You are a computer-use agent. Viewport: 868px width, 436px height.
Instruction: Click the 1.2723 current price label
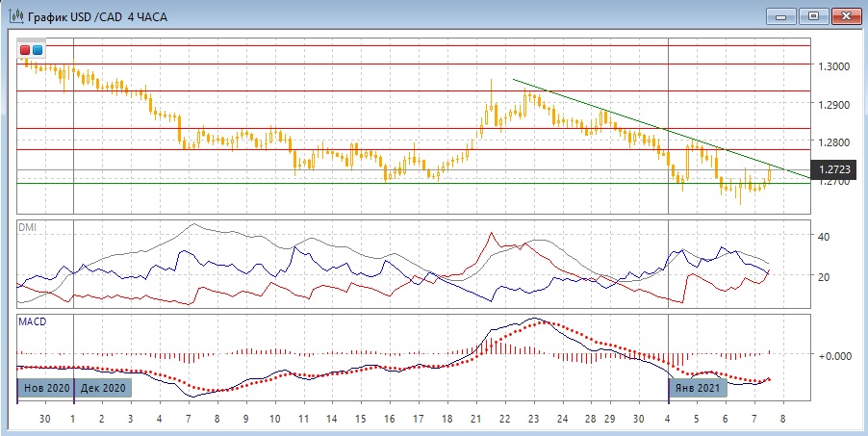pos(834,170)
